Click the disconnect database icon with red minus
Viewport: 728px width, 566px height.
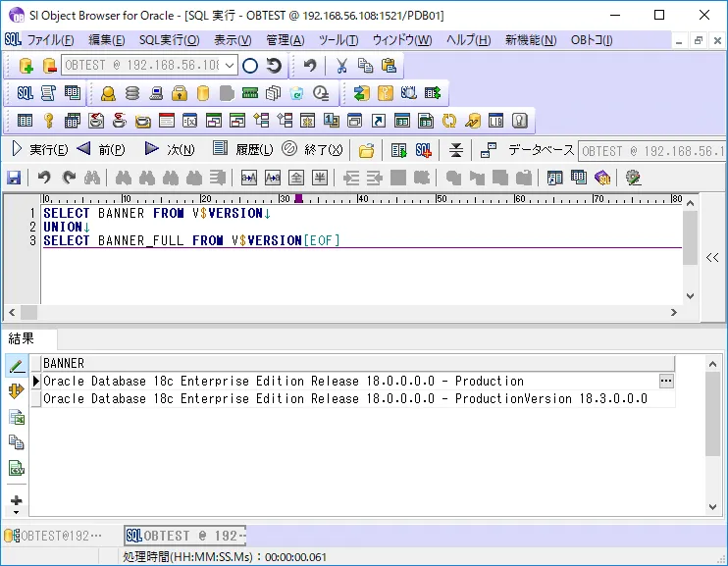point(49,66)
